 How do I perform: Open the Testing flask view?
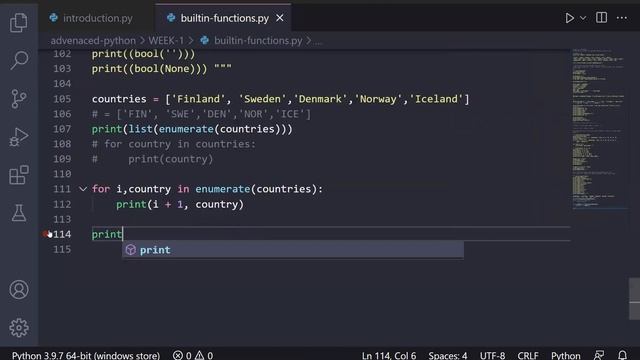coord(19,213)
